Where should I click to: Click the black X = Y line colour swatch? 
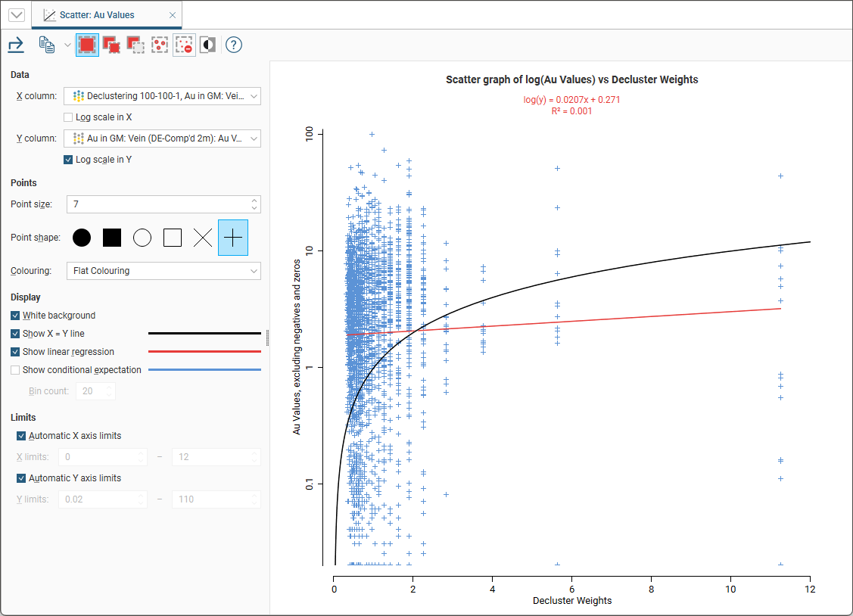(x=204, y=334)
